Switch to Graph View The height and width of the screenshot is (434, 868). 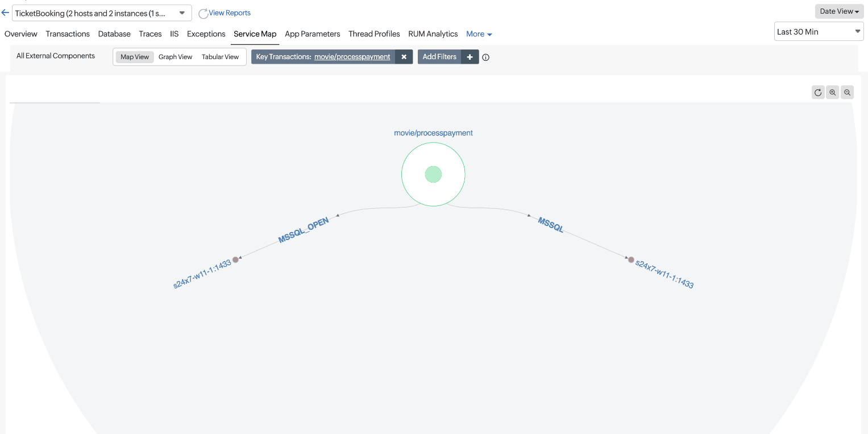coord(175,57)
